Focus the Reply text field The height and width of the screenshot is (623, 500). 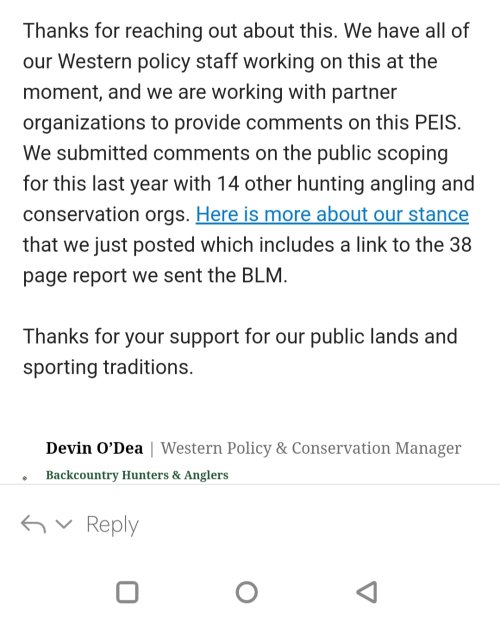pyautogui.click(x=112, y=525)
